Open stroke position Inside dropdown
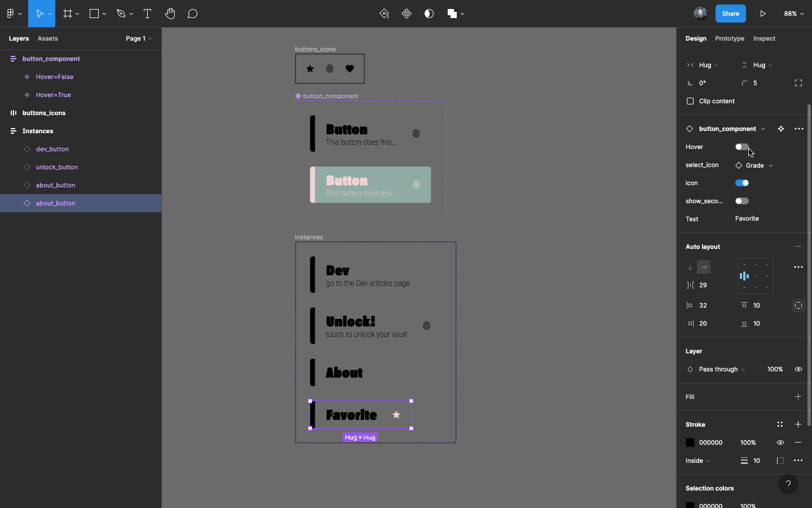Viewport: 812px width, 508px height. point(698,461)
